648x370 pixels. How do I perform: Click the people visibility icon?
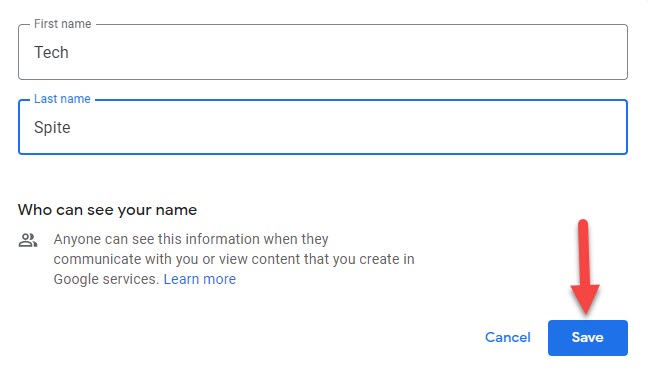28,240
